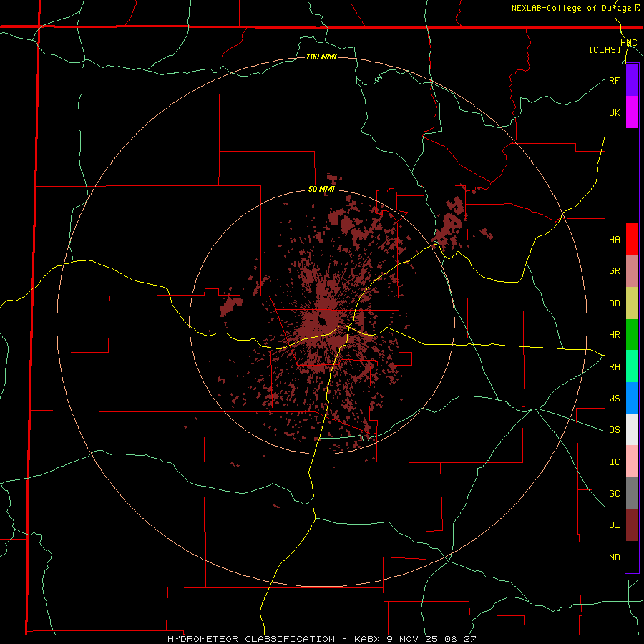The height and width of the screenshot is (644, 644).
Task: Click the DS legend label text
Action: (614, 430)
